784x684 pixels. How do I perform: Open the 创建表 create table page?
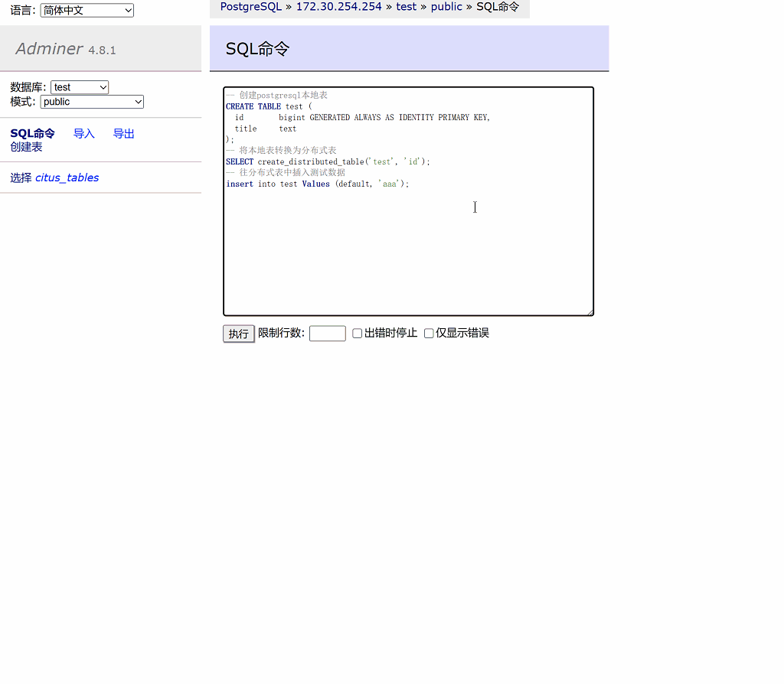click(x=27, y=147)
